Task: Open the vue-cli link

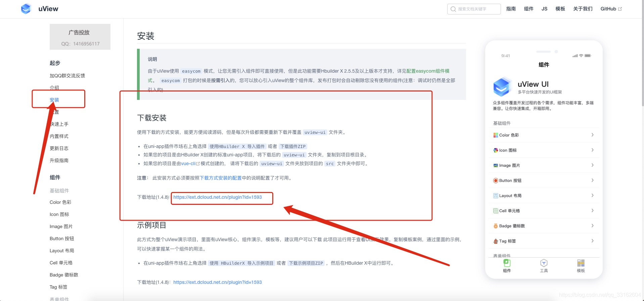Action: [188, 164]
